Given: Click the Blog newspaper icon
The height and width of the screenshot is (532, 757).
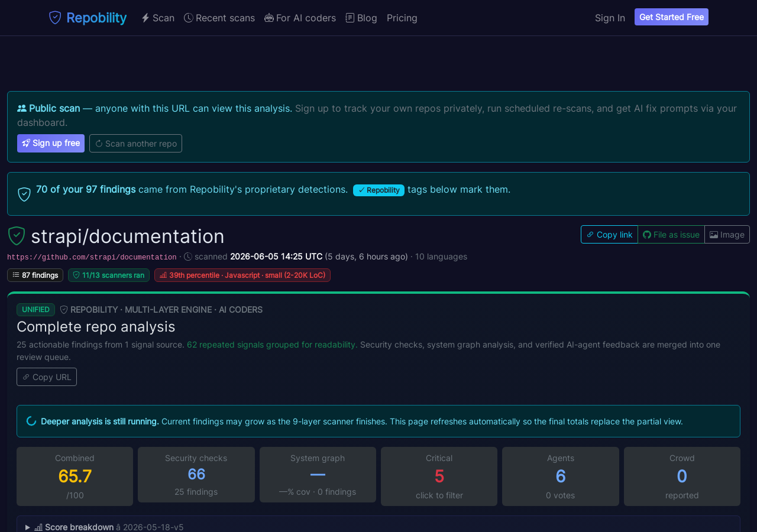Looking at the screenshot, I should pos(350,18).
